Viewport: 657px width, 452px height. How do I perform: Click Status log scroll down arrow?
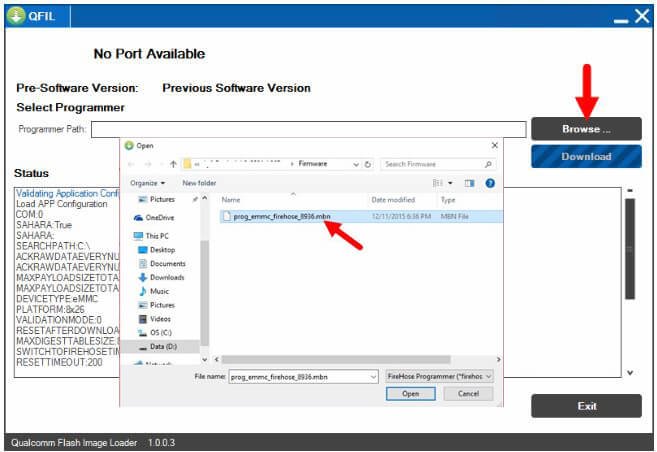click(x=630, y=372)
